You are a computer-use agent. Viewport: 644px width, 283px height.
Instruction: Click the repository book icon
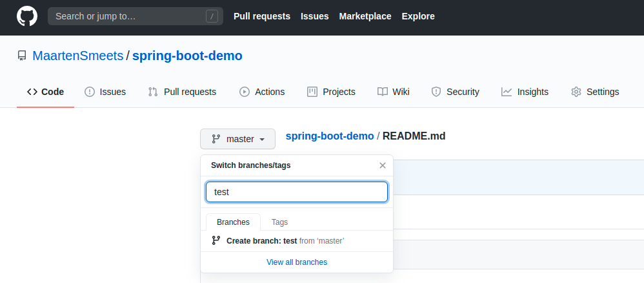click(22, 56)
